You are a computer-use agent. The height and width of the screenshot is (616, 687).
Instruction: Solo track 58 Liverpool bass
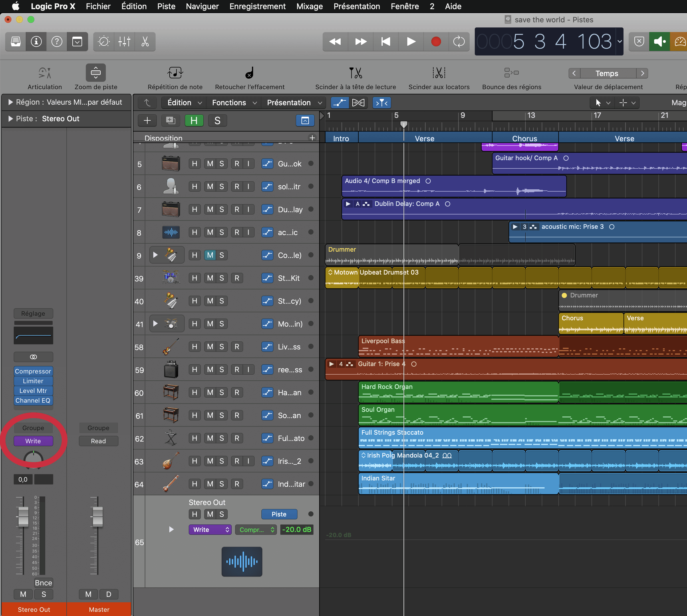pos(222,347)
